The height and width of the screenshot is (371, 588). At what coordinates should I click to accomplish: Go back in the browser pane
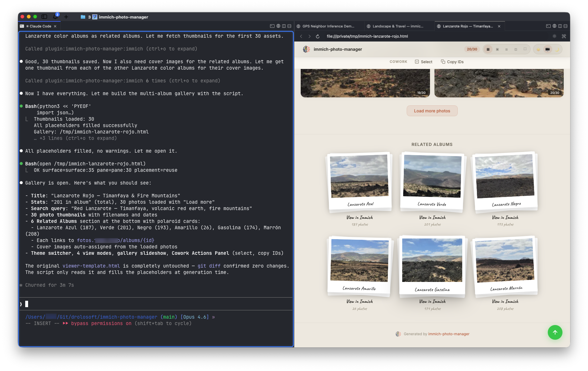(x=301, y=36)
